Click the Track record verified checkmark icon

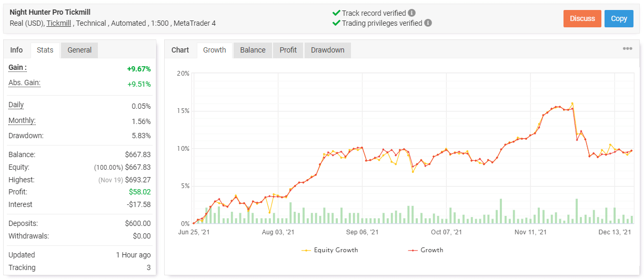click(x=336, y=13)
